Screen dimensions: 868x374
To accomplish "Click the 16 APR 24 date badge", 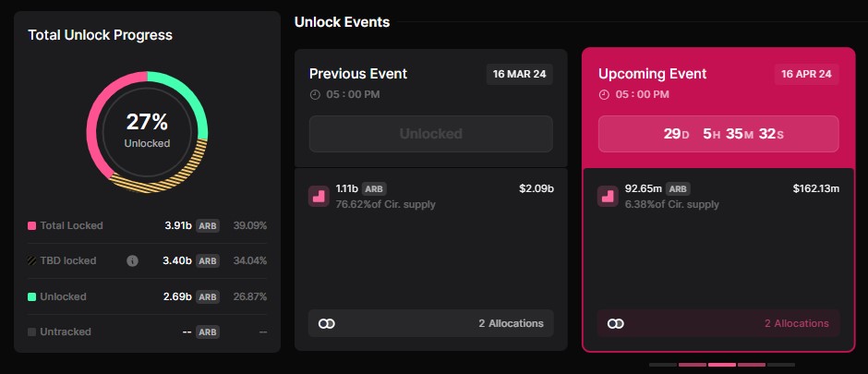I will tap(806, 74).
